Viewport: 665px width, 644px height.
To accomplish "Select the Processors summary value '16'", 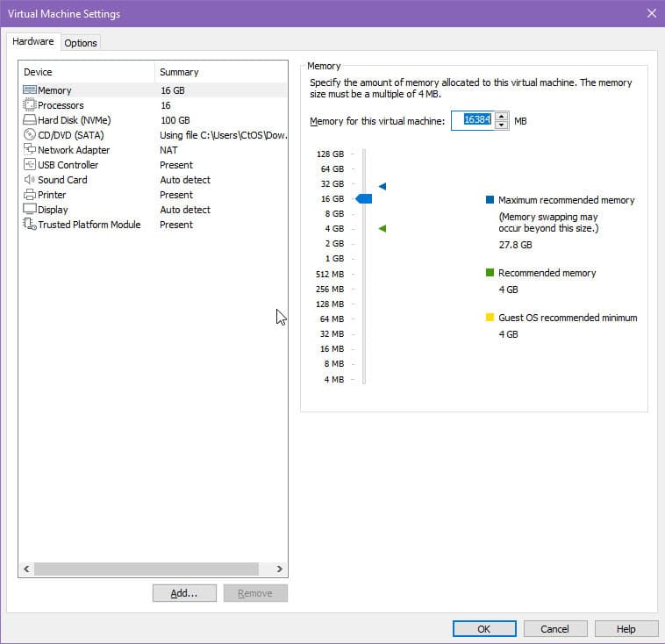I will pyautogui.click(x=166, y=105).
